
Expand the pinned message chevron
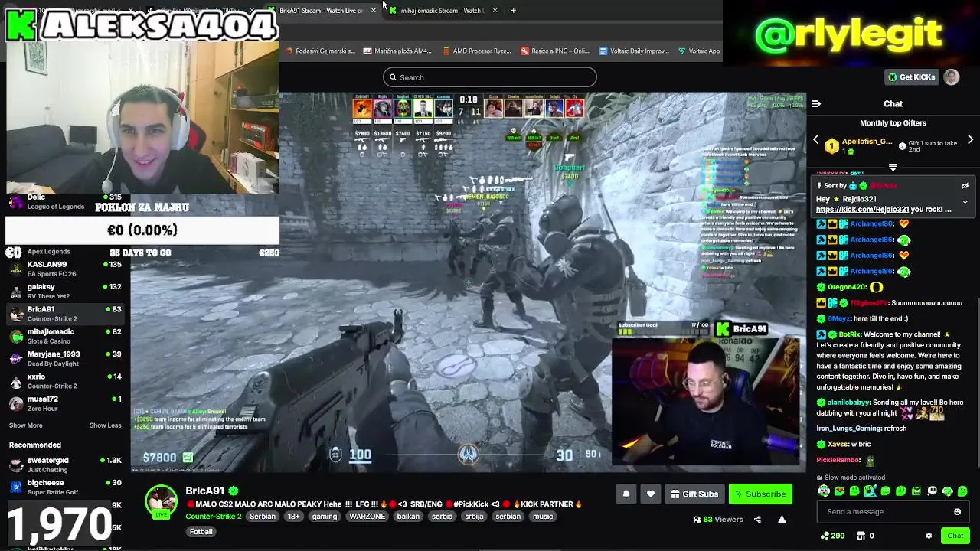pos(965,202)
